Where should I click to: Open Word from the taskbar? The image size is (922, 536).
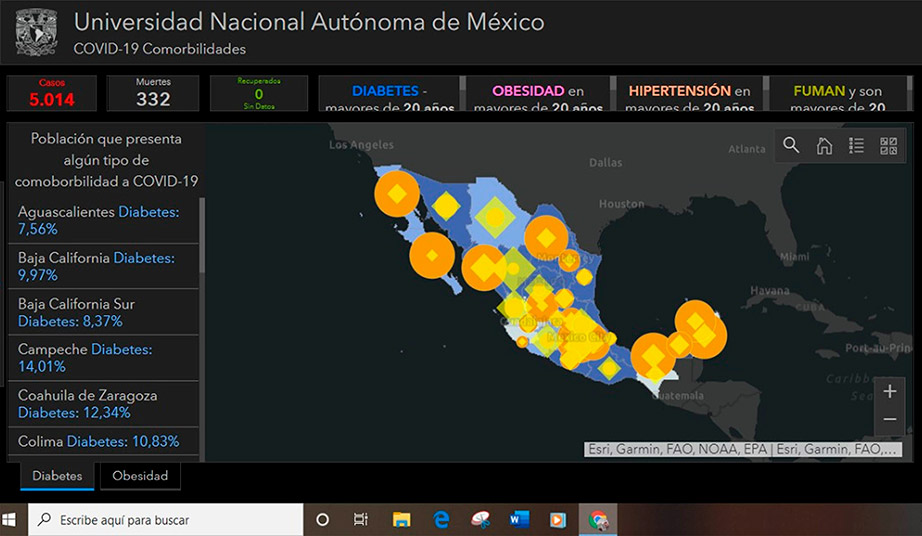(519, 520)
